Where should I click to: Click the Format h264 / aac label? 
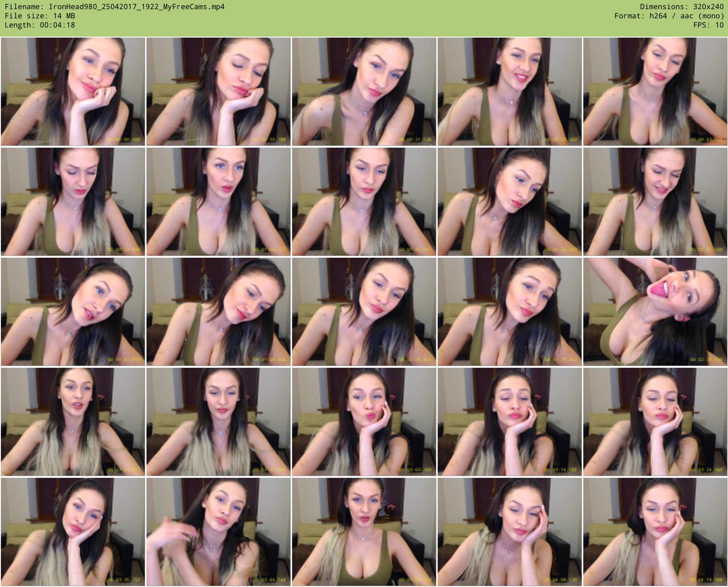pos(669,16)
